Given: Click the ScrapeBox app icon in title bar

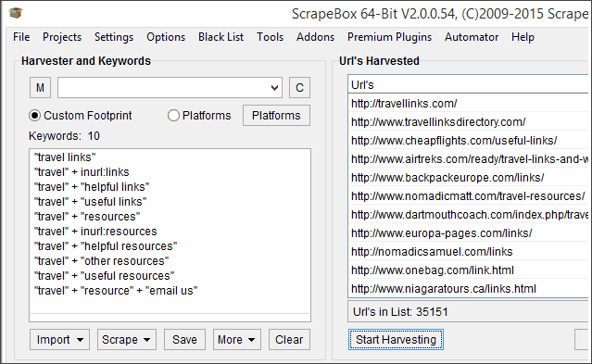Looking at the screenshot, I should (16, 13).
